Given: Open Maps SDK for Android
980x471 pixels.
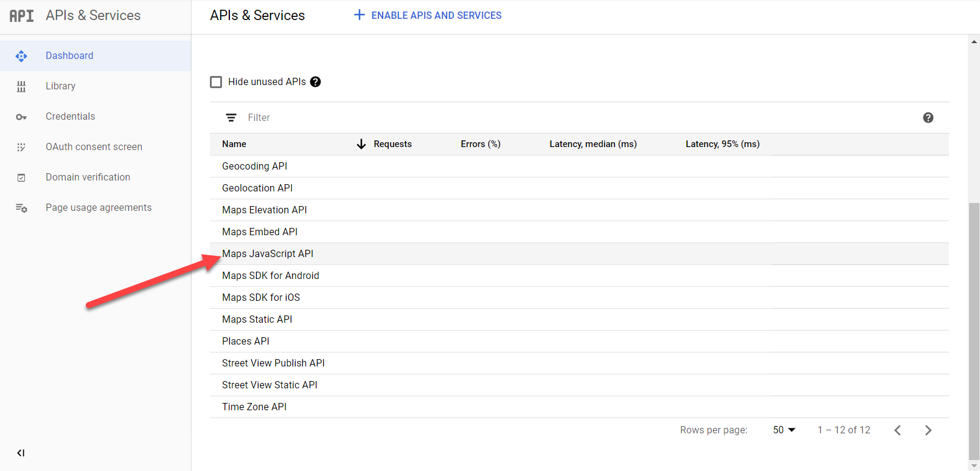Looking at the screenshot, I should point(579,276).
